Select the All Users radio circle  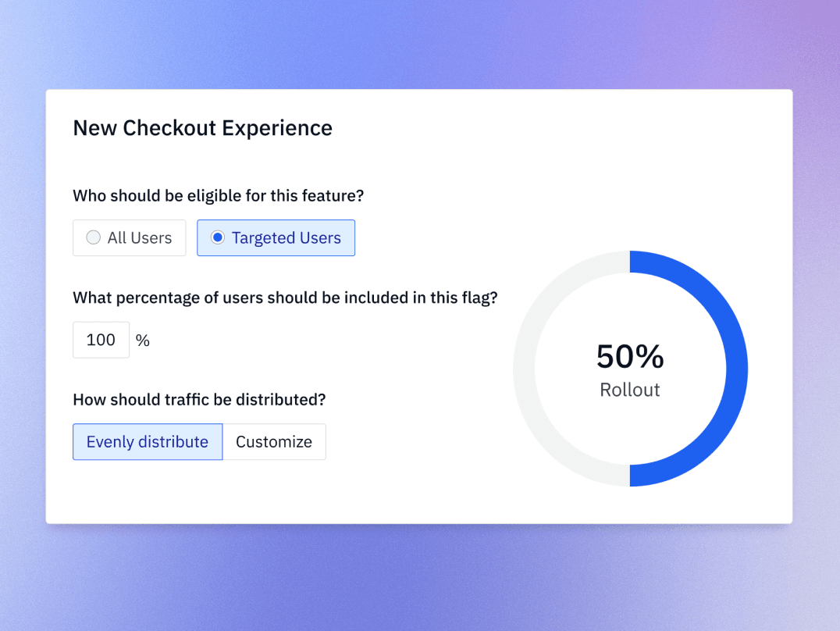[x=94, y=238]
